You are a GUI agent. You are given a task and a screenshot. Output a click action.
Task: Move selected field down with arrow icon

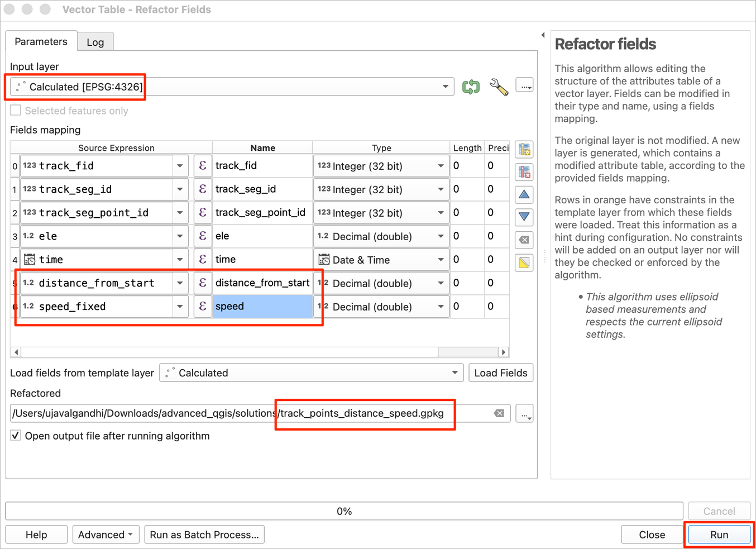[524, 217]
